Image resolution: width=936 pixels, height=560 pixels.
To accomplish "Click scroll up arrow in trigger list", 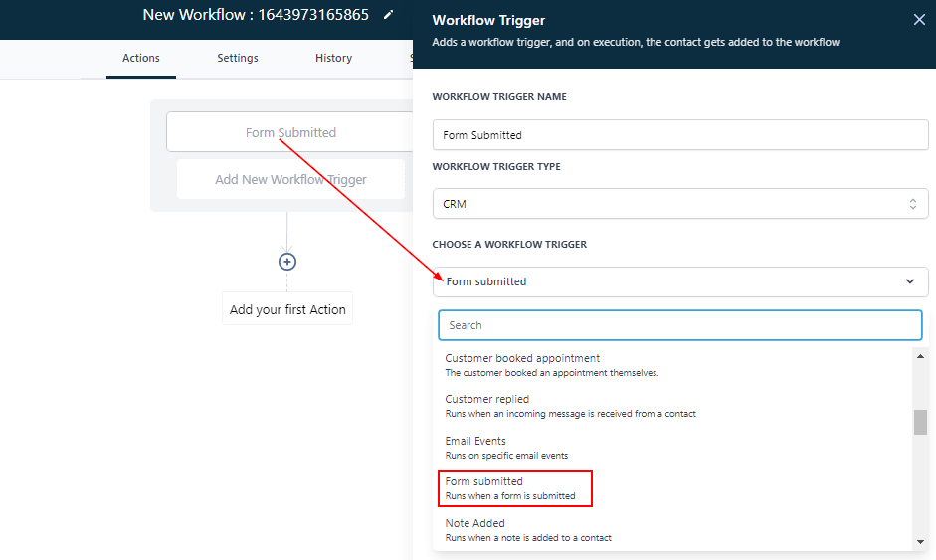I will [920, 356].
